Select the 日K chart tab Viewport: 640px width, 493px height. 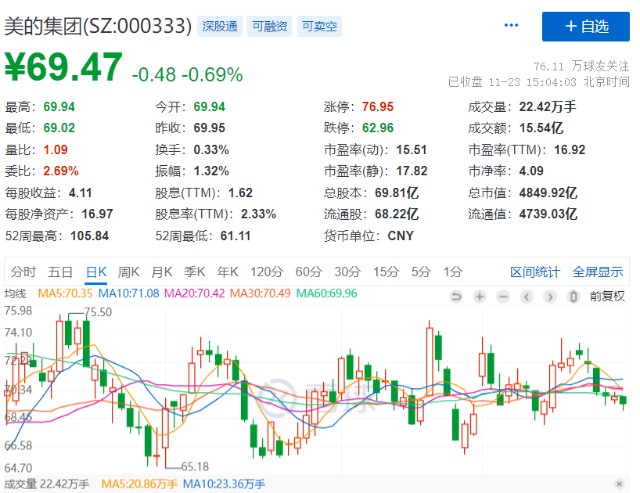[x=96, y=272]
